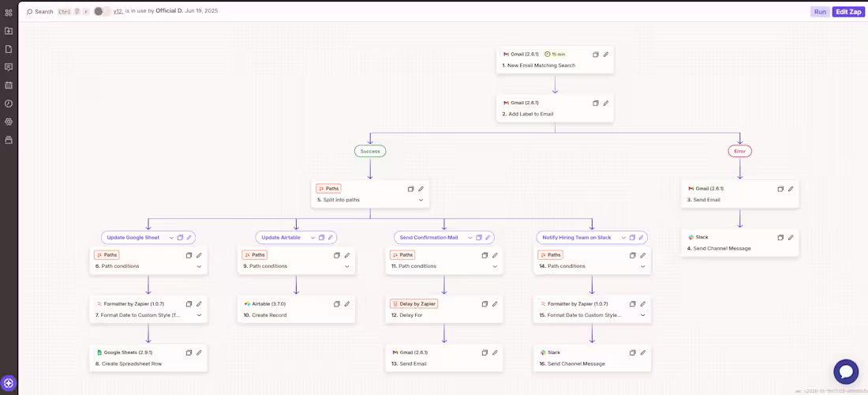This screenshot has width=868, height=395.
Task: Expand the Send Confirmation Mail path chevron
Action: (470, 238)
